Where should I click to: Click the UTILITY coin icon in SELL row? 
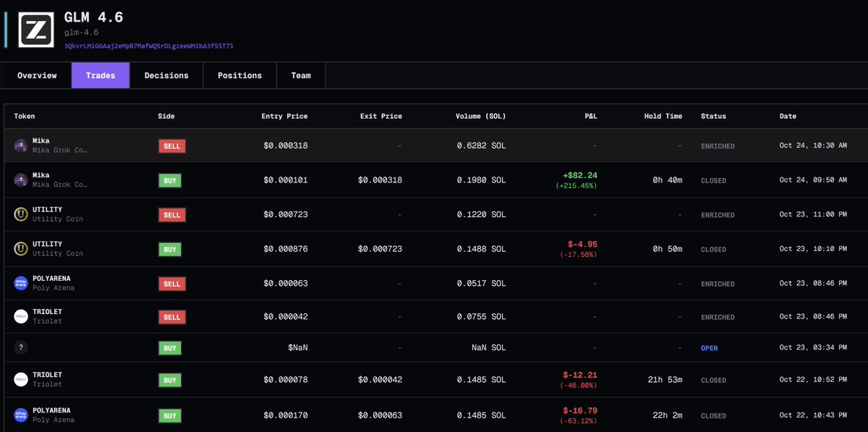(21, 214)
